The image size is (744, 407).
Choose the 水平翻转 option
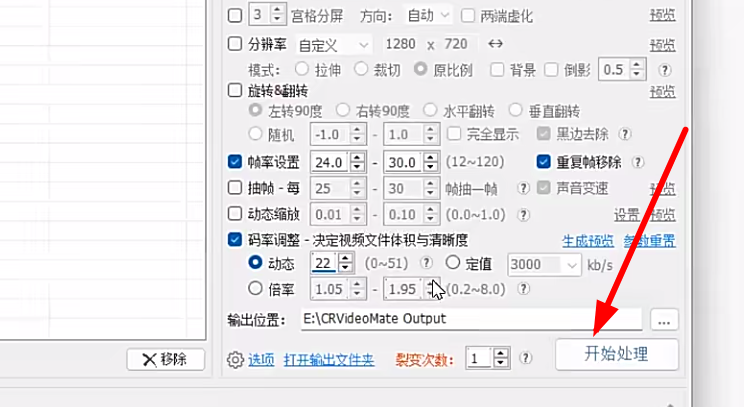pyautogui.click(x=430, y=110)
